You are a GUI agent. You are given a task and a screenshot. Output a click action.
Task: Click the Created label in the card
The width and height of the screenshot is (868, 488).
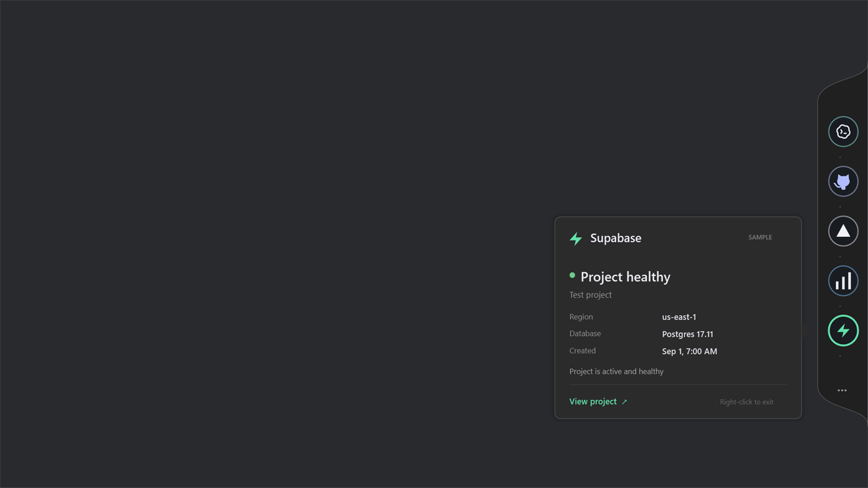click(583, 350)
